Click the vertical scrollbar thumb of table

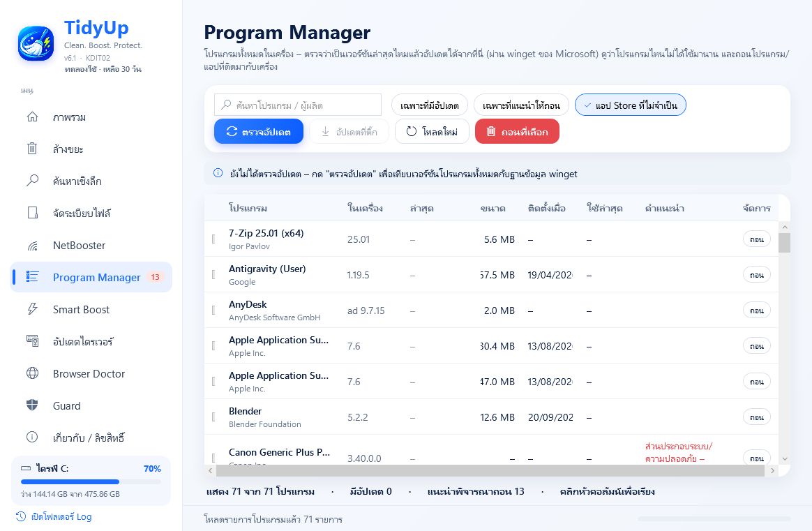(x=785, y=242)
